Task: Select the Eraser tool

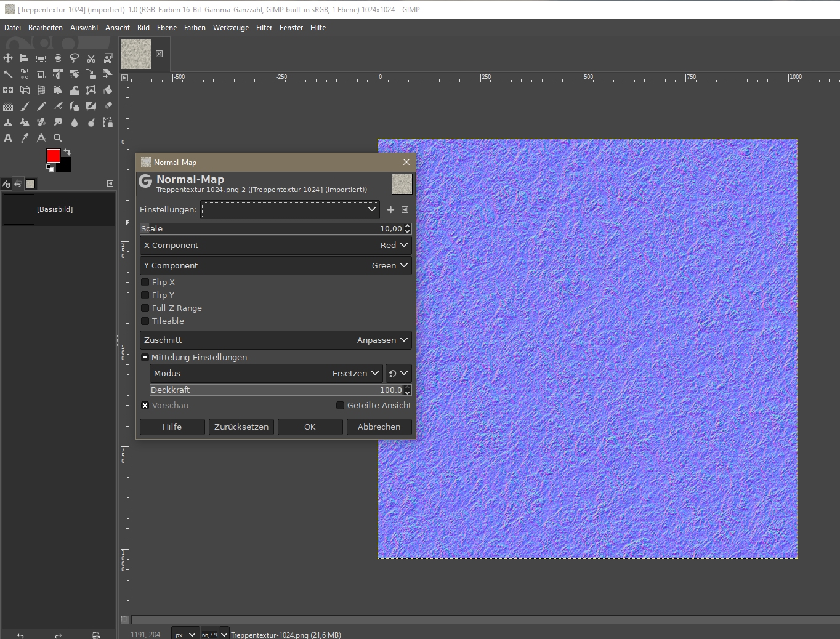Action: 108,106
